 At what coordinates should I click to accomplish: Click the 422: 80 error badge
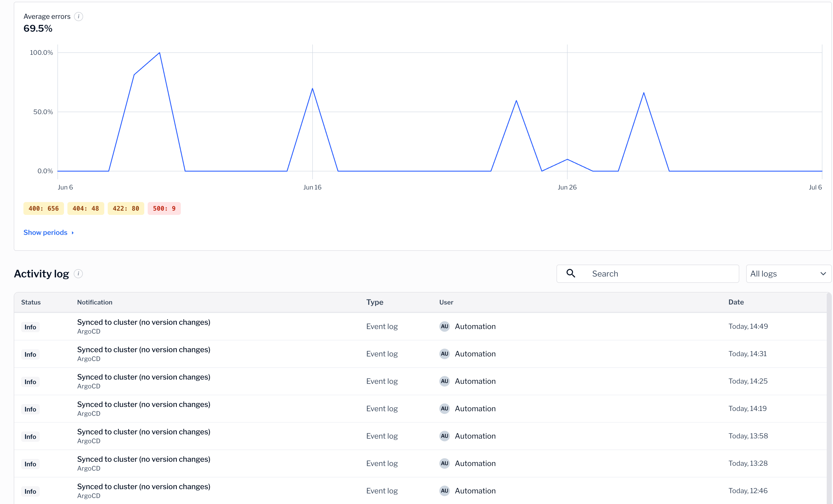(126, 208)
